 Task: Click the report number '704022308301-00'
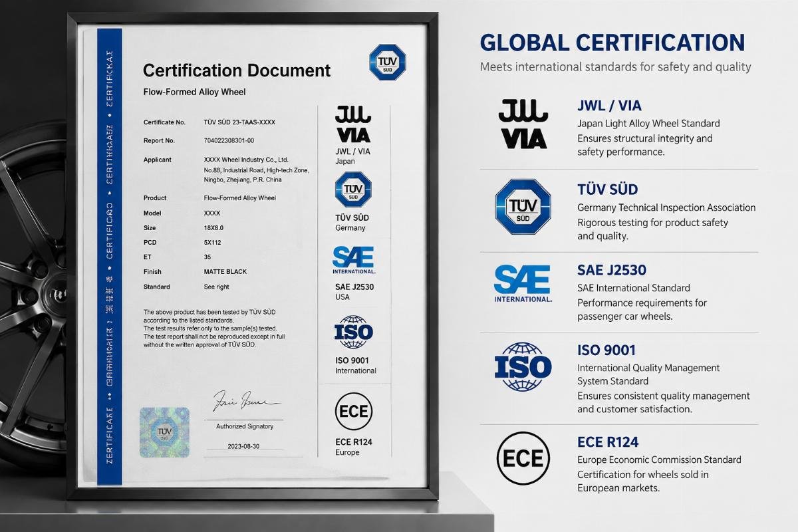click(229, 140)
